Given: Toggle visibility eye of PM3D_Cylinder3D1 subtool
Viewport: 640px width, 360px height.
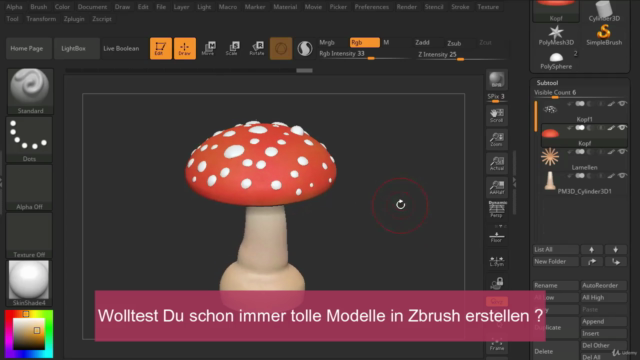Looking at the screenshot, I should pos(622,176).
